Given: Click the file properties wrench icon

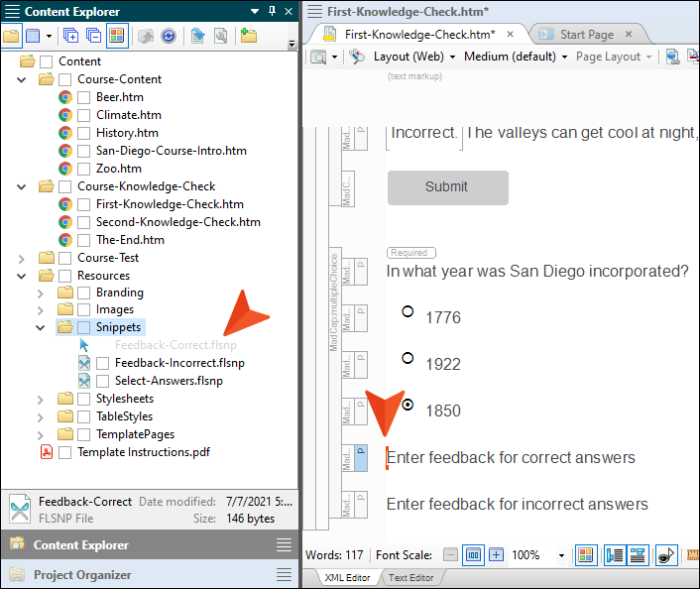Looking at the screenshot, I should 220,36.
